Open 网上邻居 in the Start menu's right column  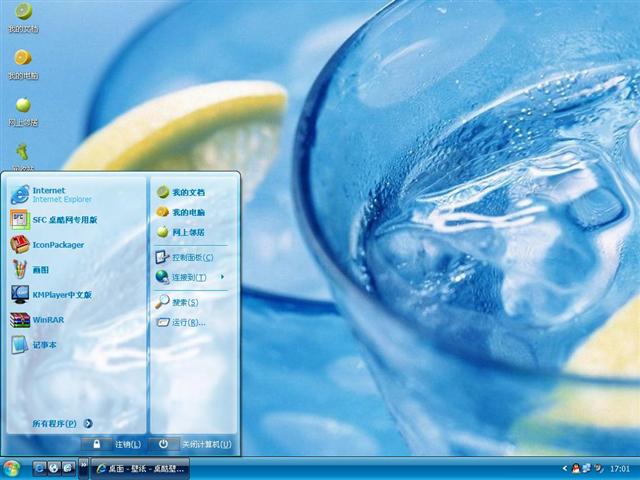[x=180, y=232]
